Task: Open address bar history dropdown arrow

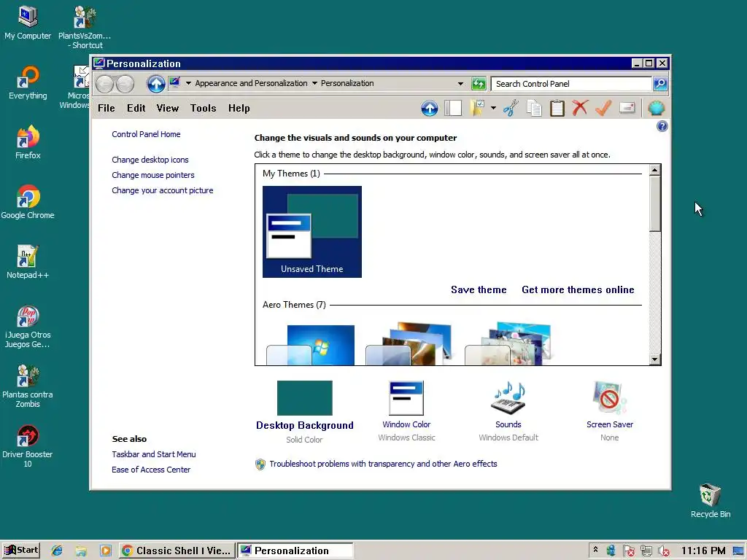Action: tap(461, 84)
